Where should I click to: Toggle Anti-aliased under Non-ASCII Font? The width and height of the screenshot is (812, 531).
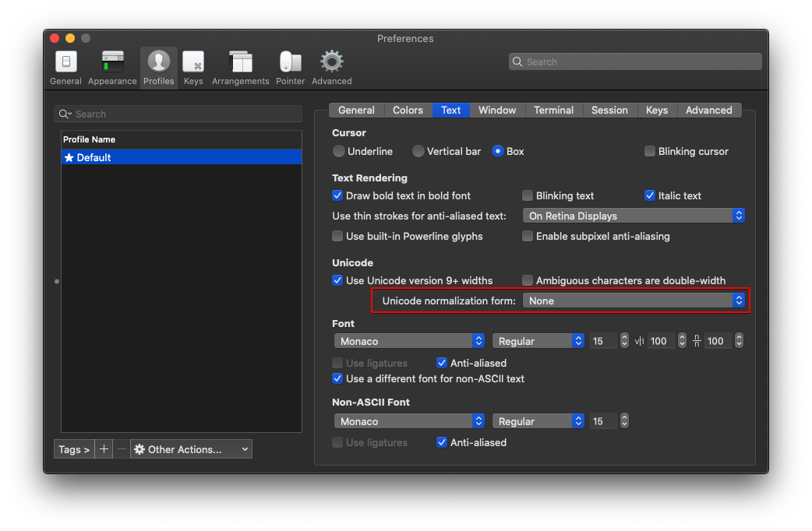[442, 442]
